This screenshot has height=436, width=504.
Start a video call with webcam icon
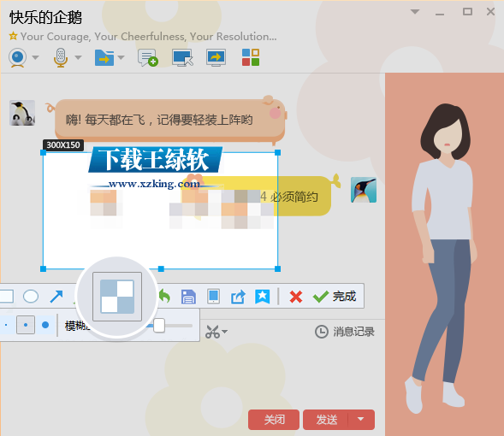(x=17, y=58)
